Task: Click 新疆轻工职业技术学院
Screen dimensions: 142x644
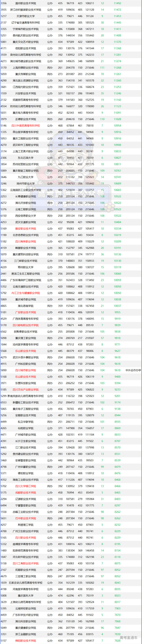Action: click(25, 403)
